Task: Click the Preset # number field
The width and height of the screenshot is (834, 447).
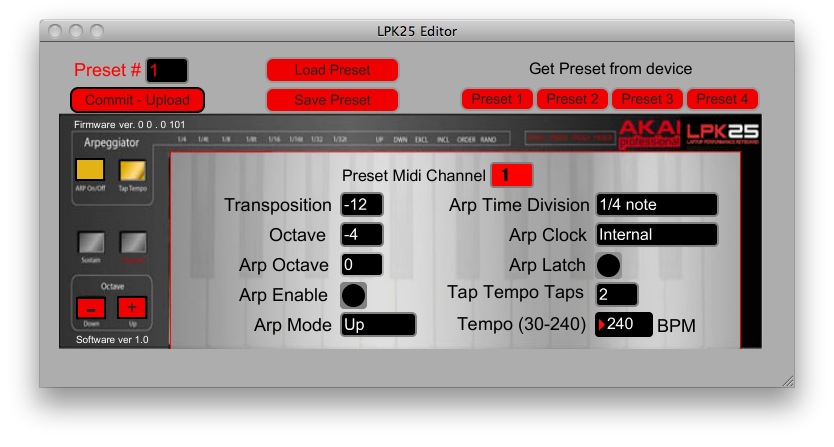Action: point(167,70)
